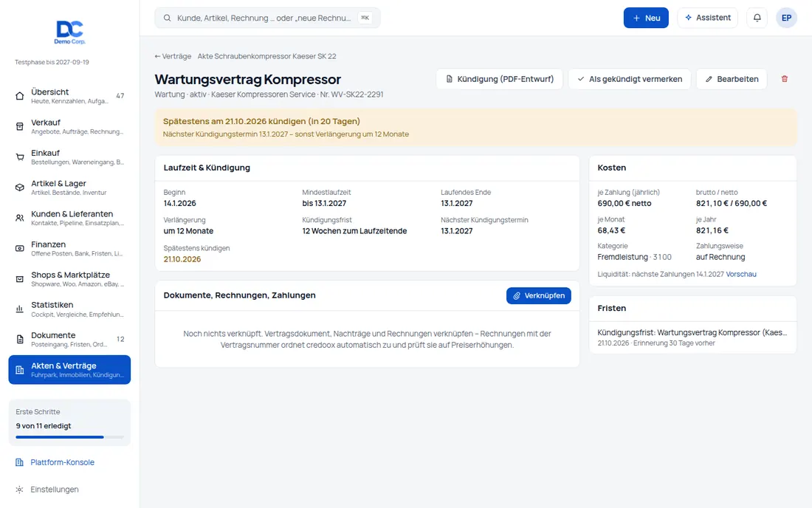Click the Spätestens kündigen date 21.10.2026
The height and width of the screenshot is (508, 812).
point(182,259)
